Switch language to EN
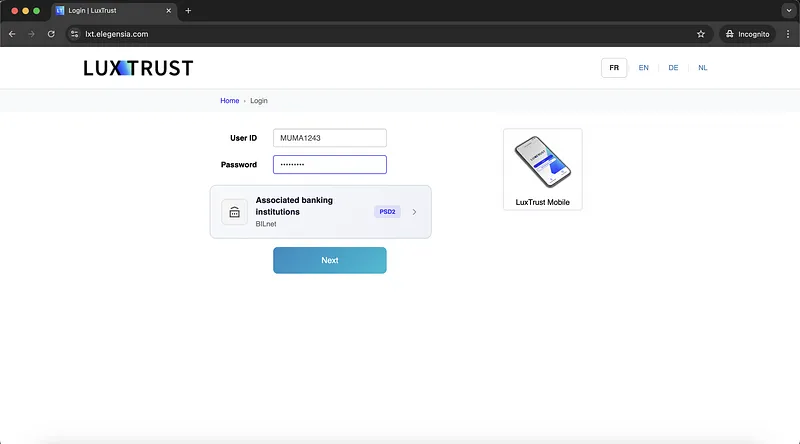The image size is (800, 444). (643, 68)
